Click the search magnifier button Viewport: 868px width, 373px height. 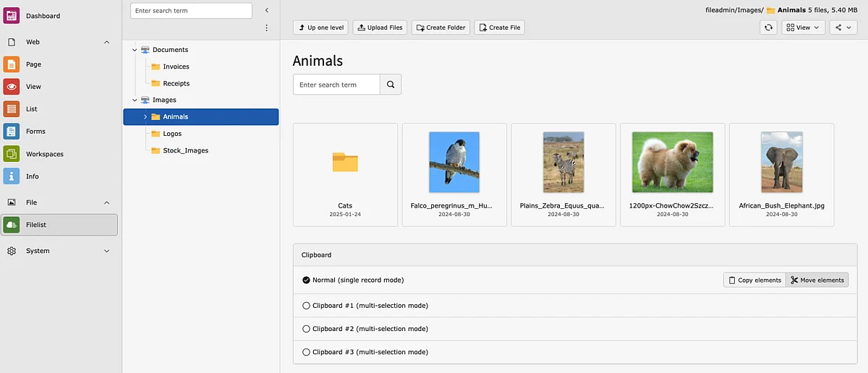point(391,85)
